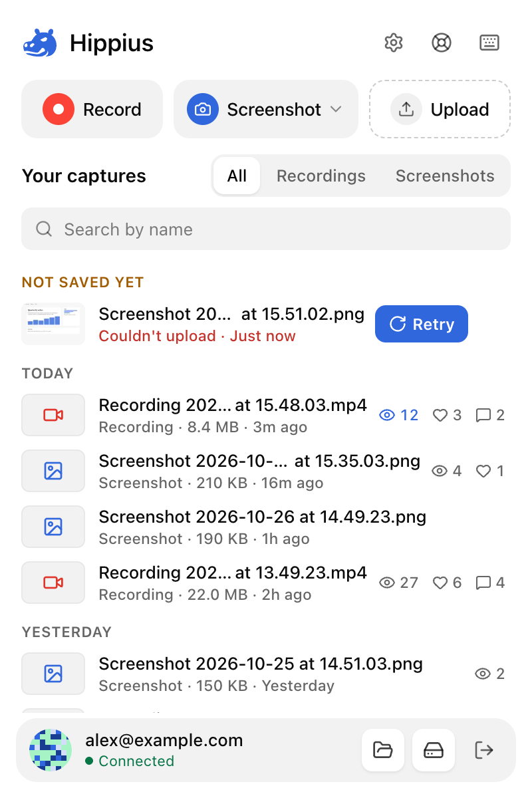Click the alex@example.com avatar
Screen dimensions: 532x798
pos(51,750)
